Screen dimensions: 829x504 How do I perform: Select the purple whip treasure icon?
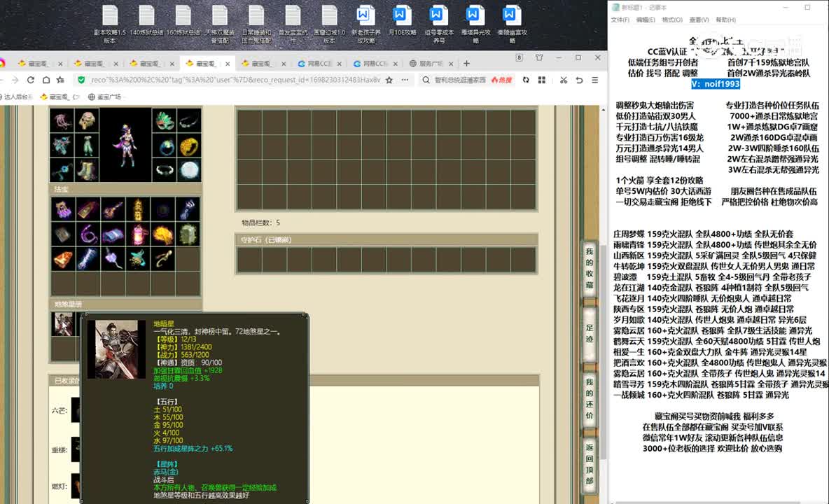tap(88, 234)
